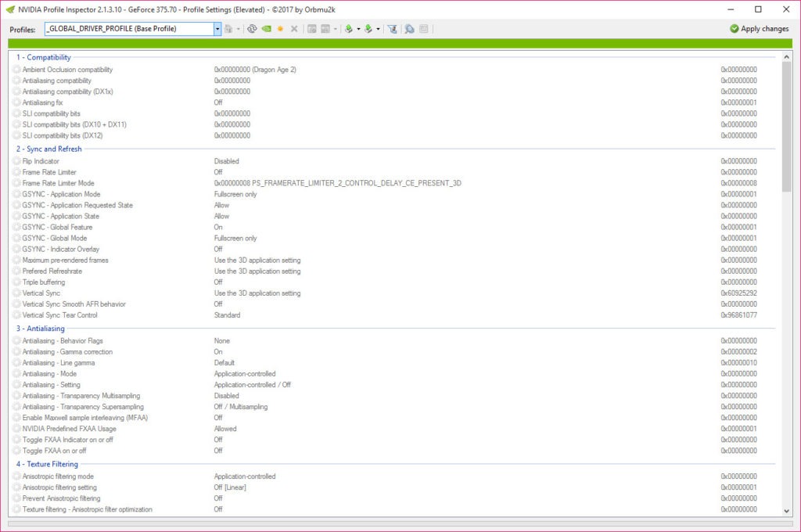801x532 pixels.
Task: Open the dropdown arrow beside the import icon
Action: 378,29
